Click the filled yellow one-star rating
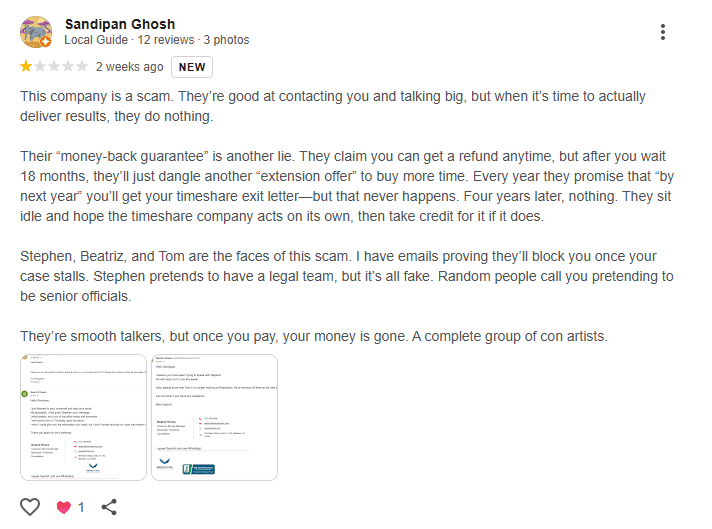The height and width of the screenshot is (529, 712). [25, 67]
